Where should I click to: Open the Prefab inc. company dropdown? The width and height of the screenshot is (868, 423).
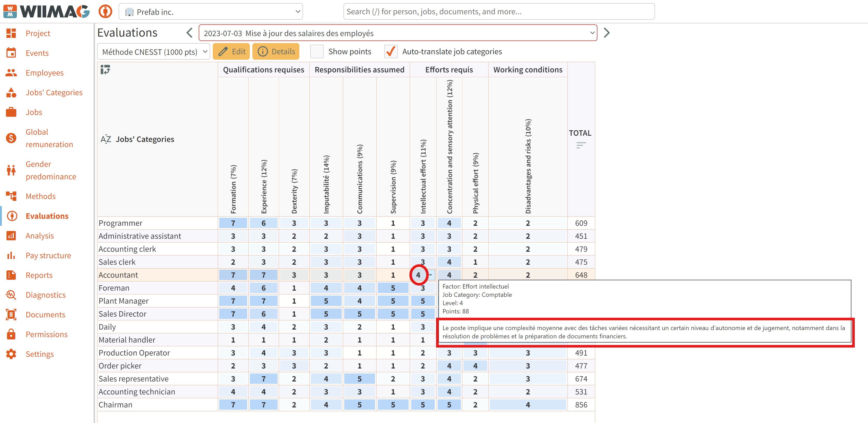[x=211, y=12]
